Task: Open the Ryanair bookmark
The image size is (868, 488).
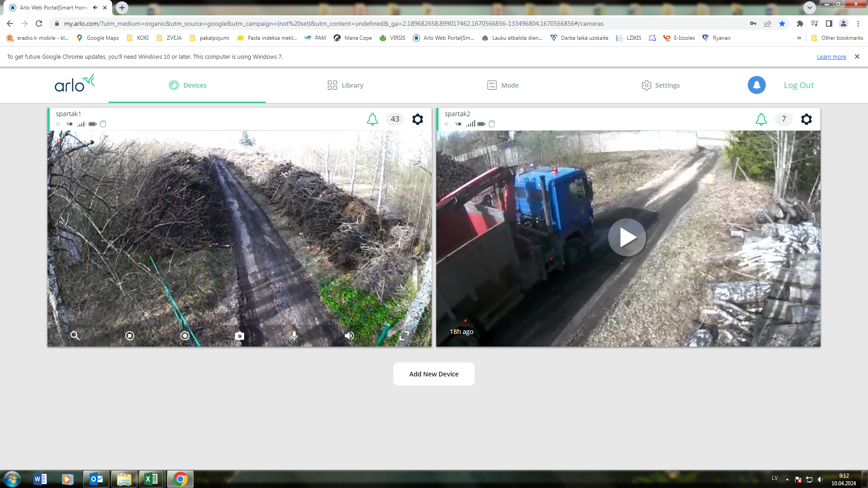Action: pos(717,38)
